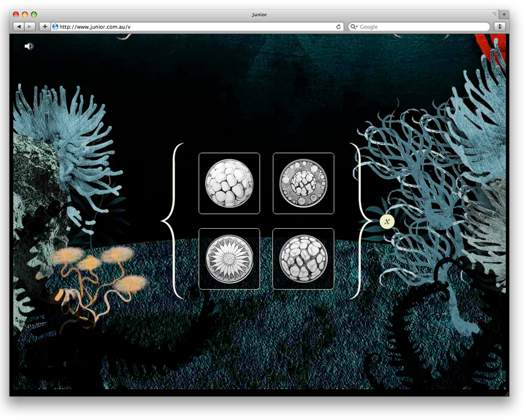Reload the current page

click(x=339, y=27)
